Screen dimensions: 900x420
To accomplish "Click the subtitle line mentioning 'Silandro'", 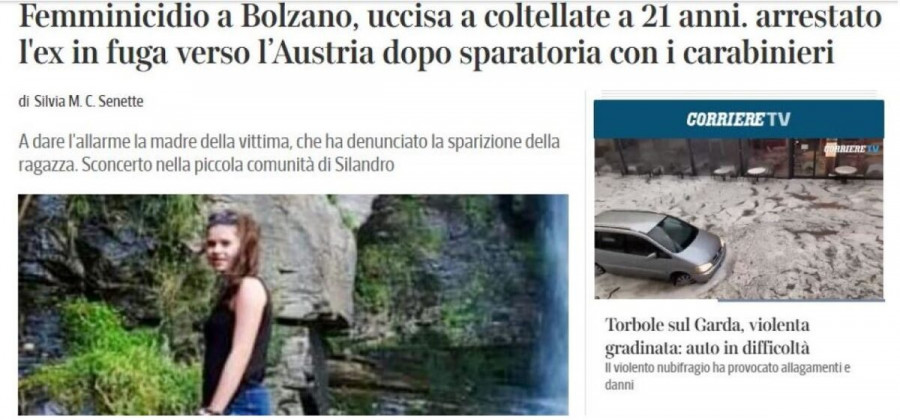I will click(207, 165).
